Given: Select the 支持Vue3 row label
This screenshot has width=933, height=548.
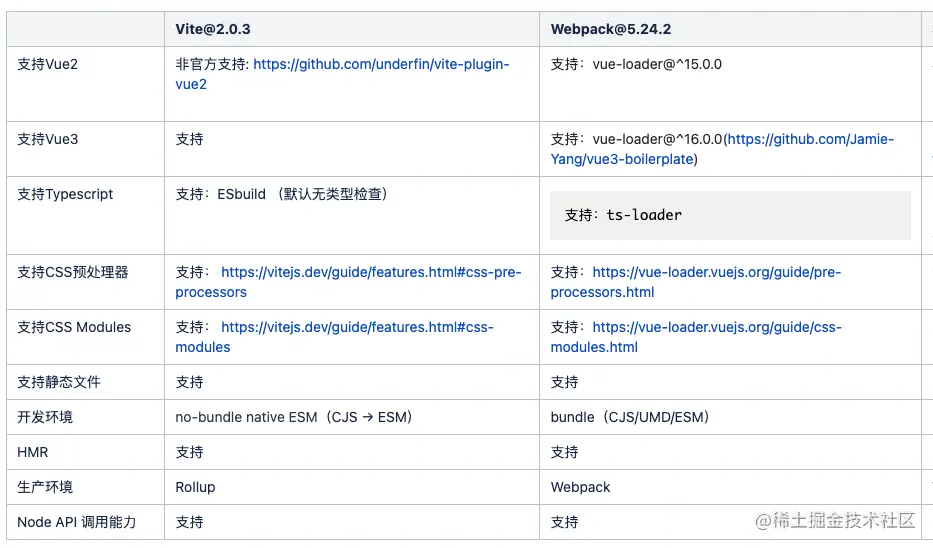Looking at the screenshot, I should [48, 139].
